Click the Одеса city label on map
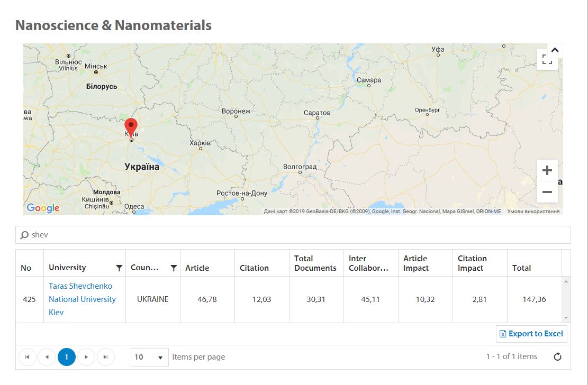Image resolution: width=588 pixels, height=385 pixels. click(x=134, y=206)
